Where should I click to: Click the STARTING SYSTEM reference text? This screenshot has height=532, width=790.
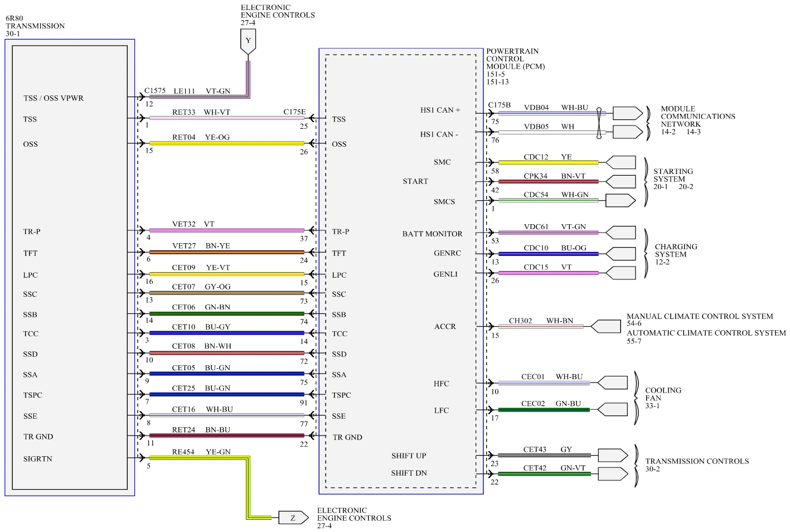(673, 179)
